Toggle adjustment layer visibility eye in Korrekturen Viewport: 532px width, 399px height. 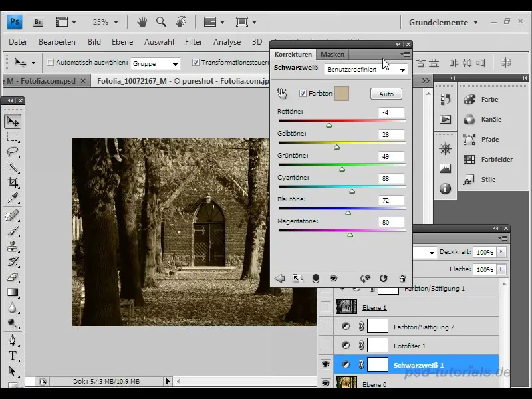click(x=334, y=279)
